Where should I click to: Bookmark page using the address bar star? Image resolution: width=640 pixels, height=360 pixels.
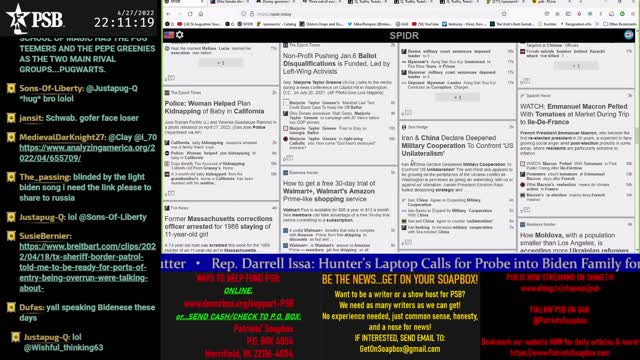pyautogui.click(x=504, y=14)
